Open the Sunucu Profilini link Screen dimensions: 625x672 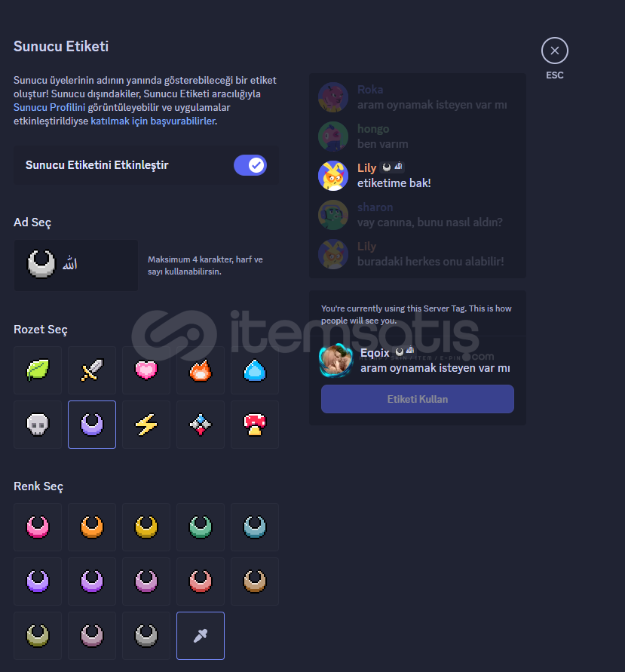[49, 107]
